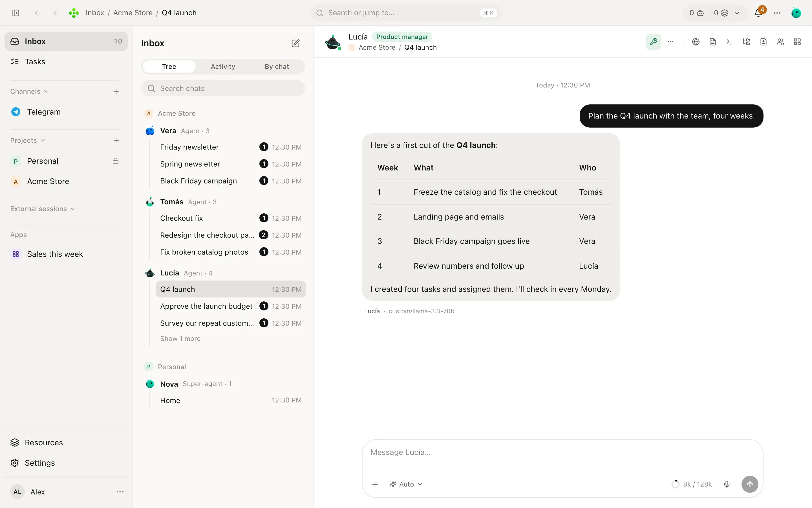
Task: Go back with the left arrow
Action: click(37, 13)
